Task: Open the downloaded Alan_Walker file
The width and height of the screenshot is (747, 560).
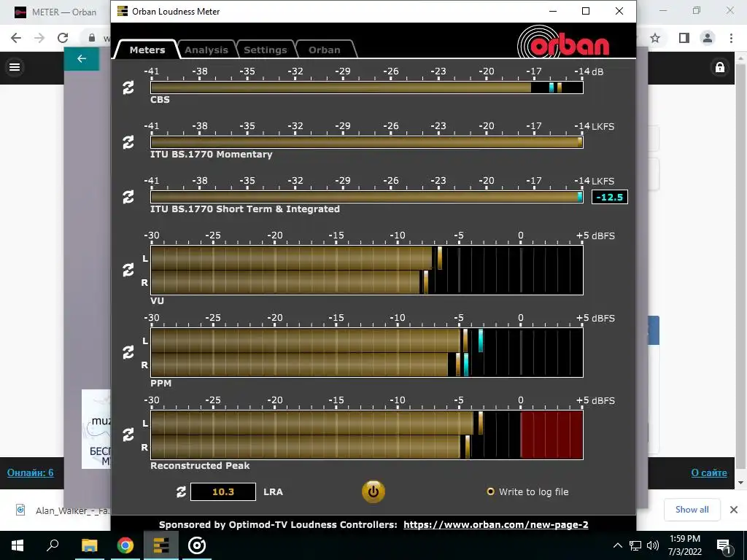Action: [63, 510]
